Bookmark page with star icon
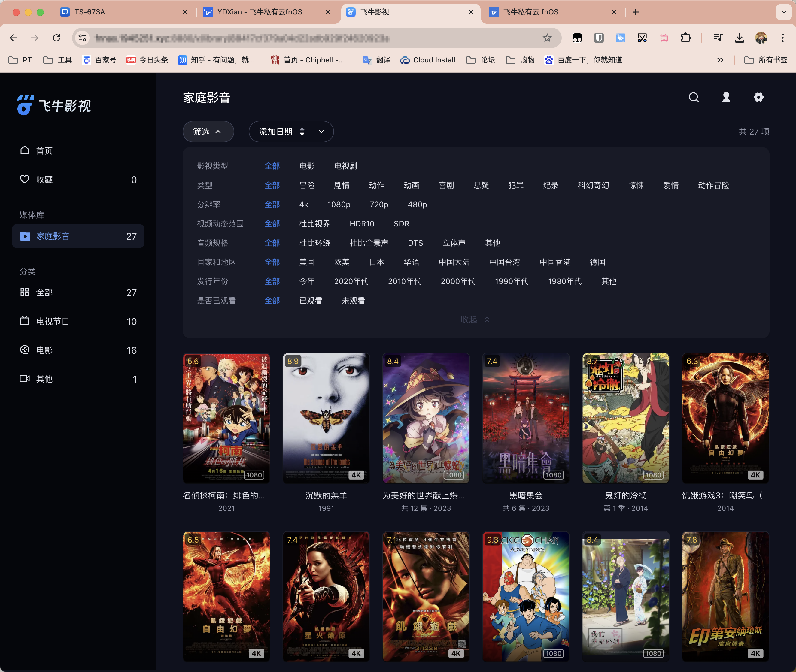 [547, 38]
